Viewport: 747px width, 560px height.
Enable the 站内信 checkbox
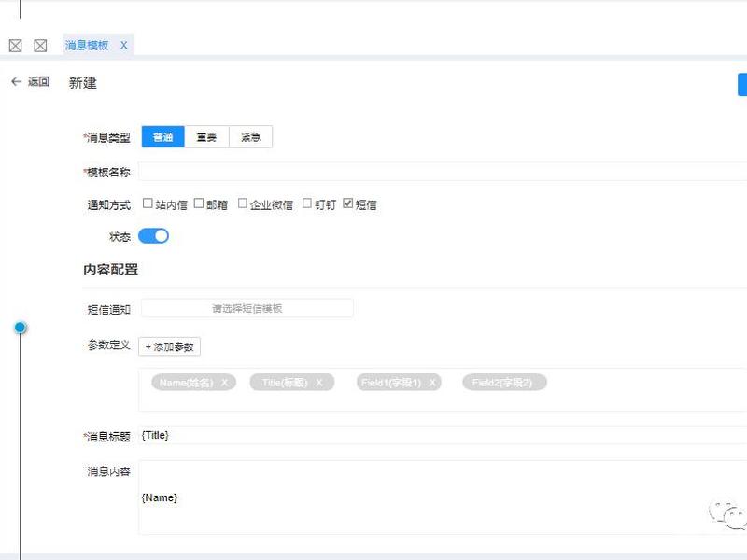[x=148, y=203]
